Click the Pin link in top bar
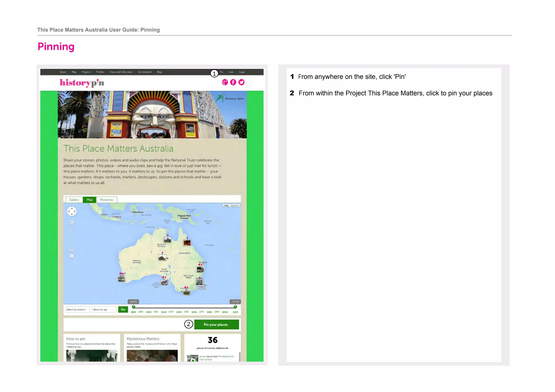This screenshot has height=392, width=555. 221,72
